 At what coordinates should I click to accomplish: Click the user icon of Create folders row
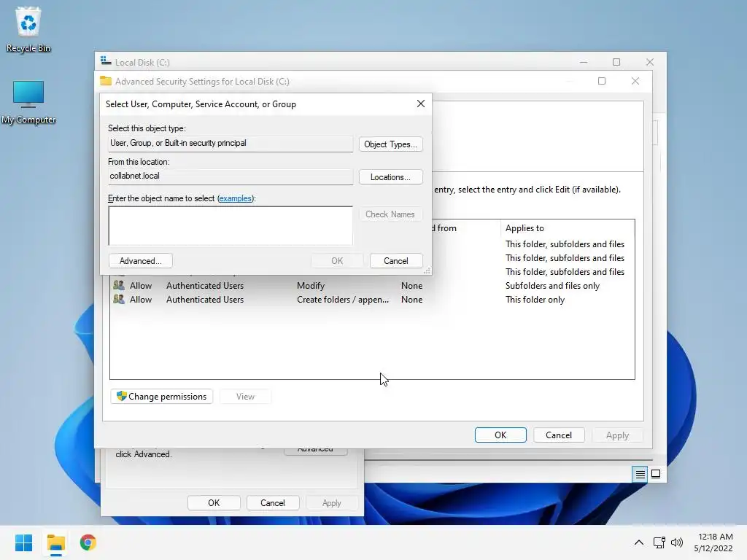tap(119, 299)
